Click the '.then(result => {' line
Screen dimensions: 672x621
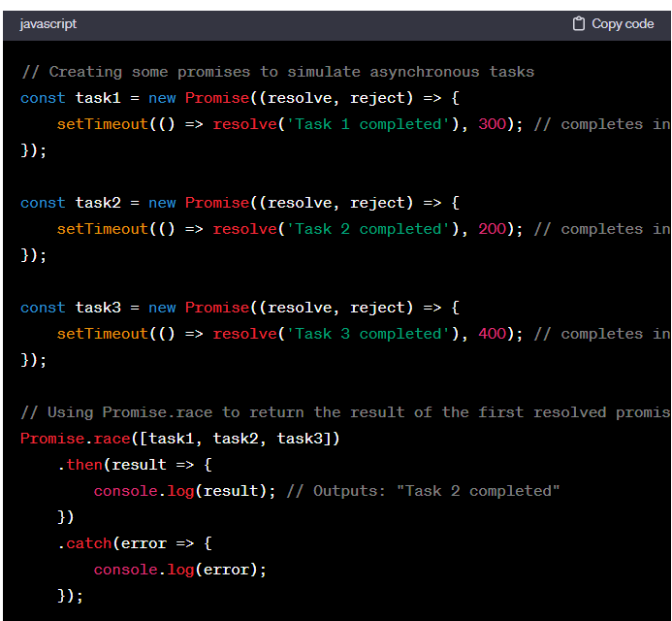(135, 465)
